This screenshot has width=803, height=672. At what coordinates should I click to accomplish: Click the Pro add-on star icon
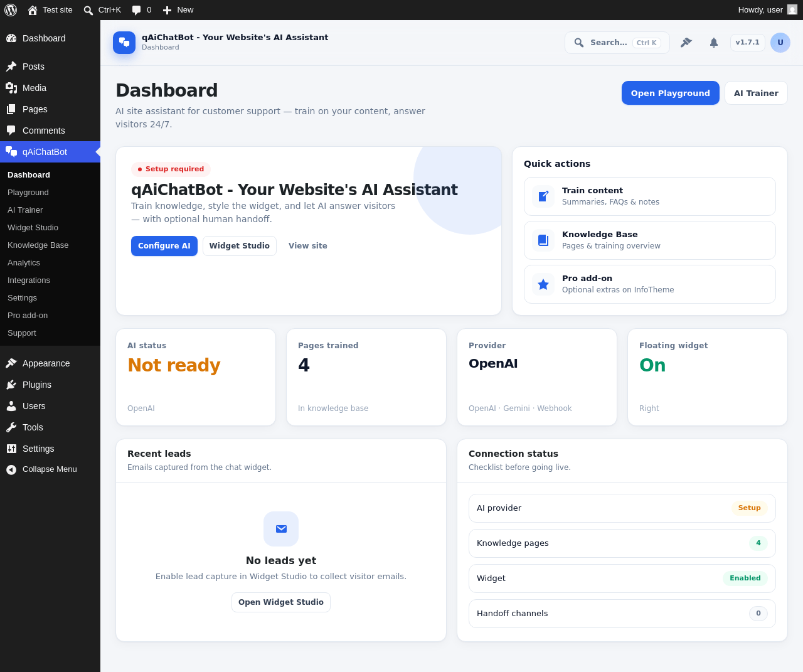pos(543,284)
